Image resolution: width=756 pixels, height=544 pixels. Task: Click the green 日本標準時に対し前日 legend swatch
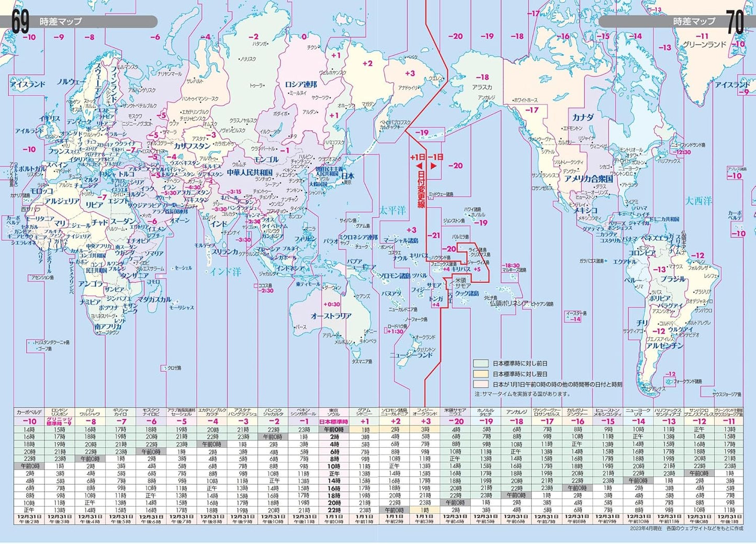click(480, 363)
